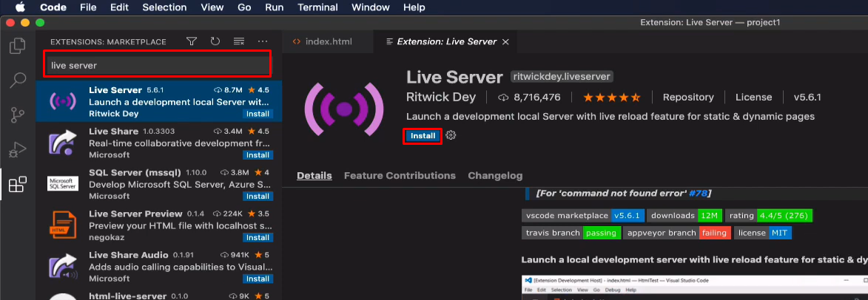Select the Live Share extension row
The height and width of the screenshot is (300, 868).
159,143
